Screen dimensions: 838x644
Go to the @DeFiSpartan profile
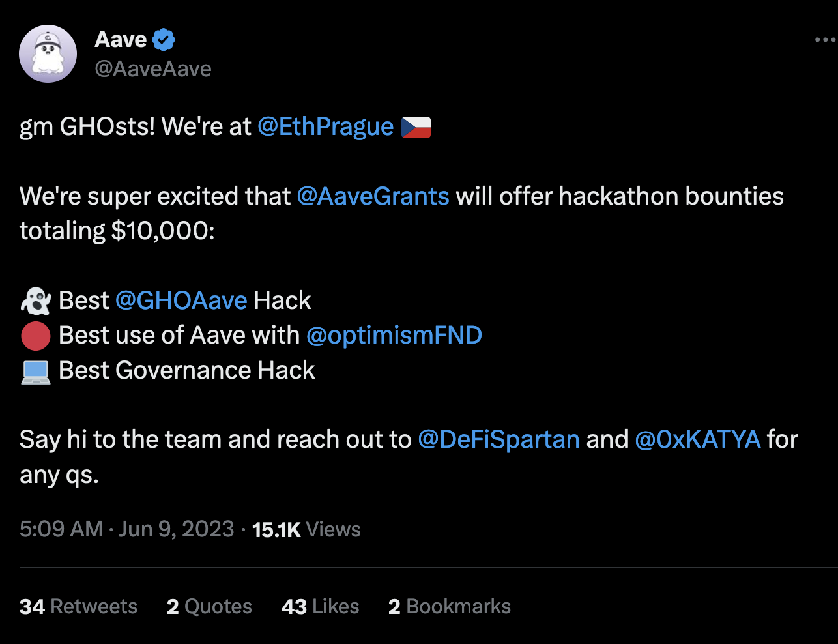(x=498, y=439)
